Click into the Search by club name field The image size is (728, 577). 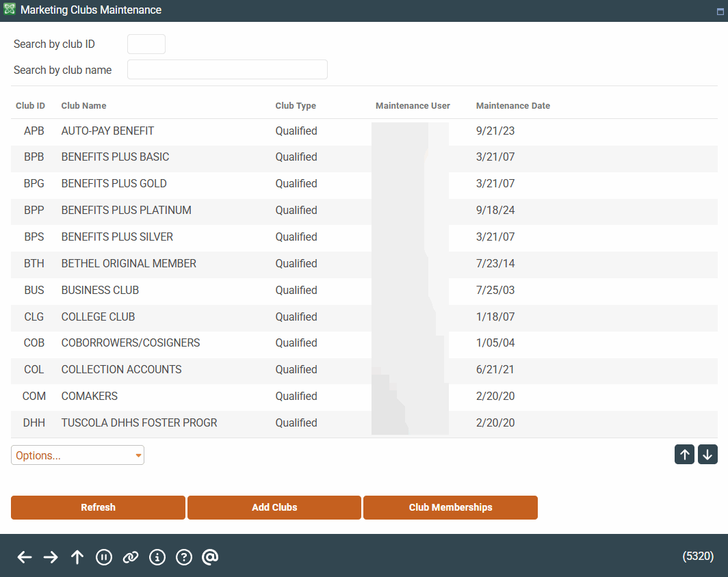227,70
